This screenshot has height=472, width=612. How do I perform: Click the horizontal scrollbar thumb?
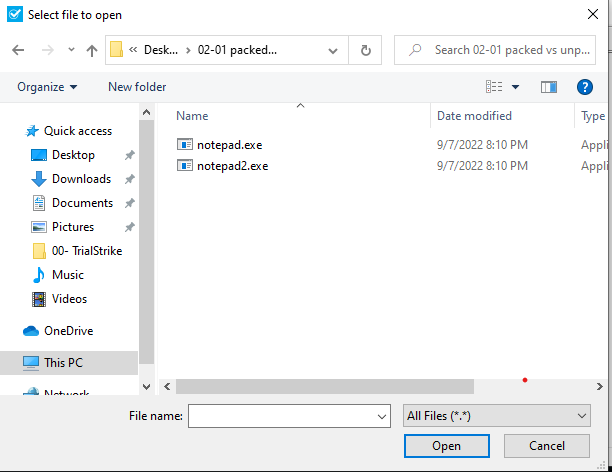click(x=325, y=387)
